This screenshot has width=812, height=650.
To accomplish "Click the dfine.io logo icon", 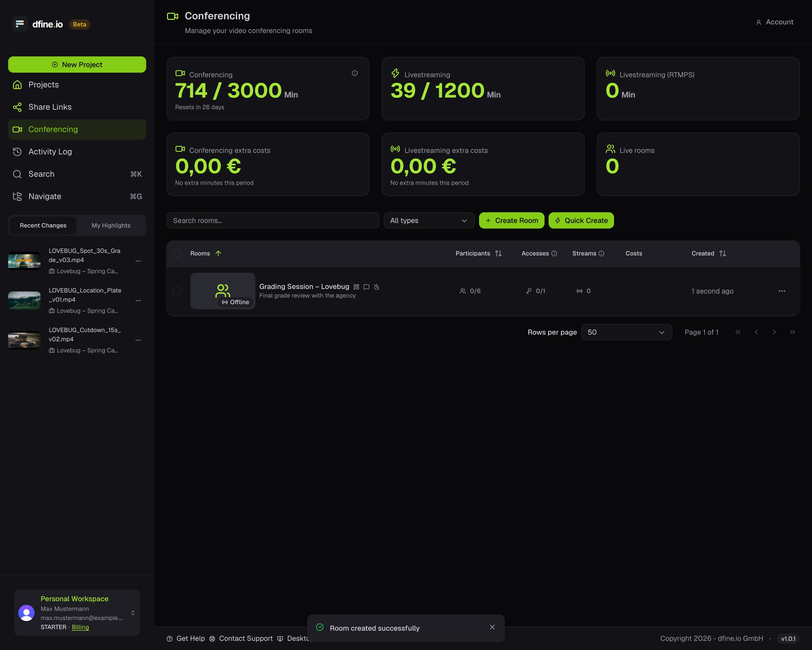I will point(20,24).
